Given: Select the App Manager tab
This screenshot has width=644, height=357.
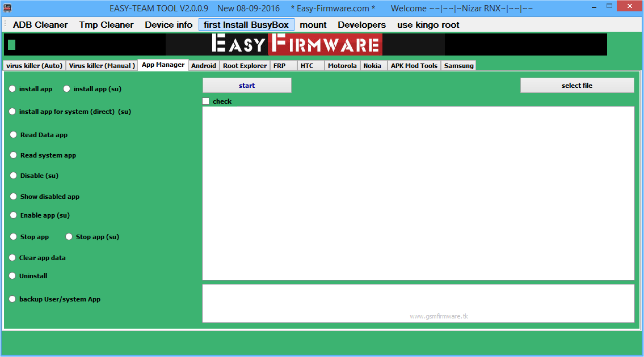Looking at the screenshot, I should [x=163, y=65].
